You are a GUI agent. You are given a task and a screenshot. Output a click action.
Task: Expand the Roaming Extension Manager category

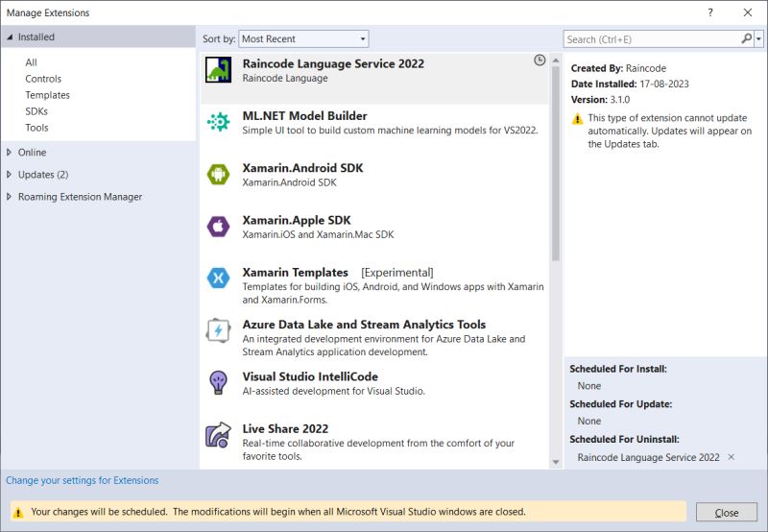(x=10, y=197)
